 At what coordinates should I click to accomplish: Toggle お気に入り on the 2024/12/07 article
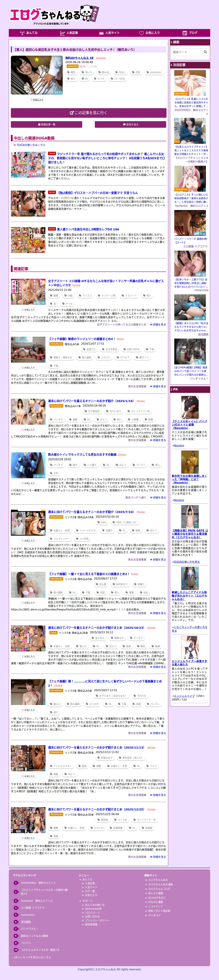click(28, 367)
